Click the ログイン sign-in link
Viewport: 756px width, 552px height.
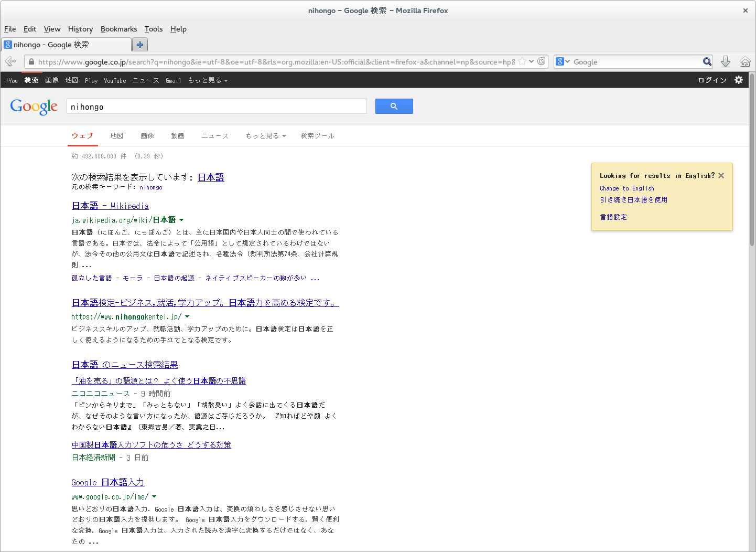tap(712, 80)
